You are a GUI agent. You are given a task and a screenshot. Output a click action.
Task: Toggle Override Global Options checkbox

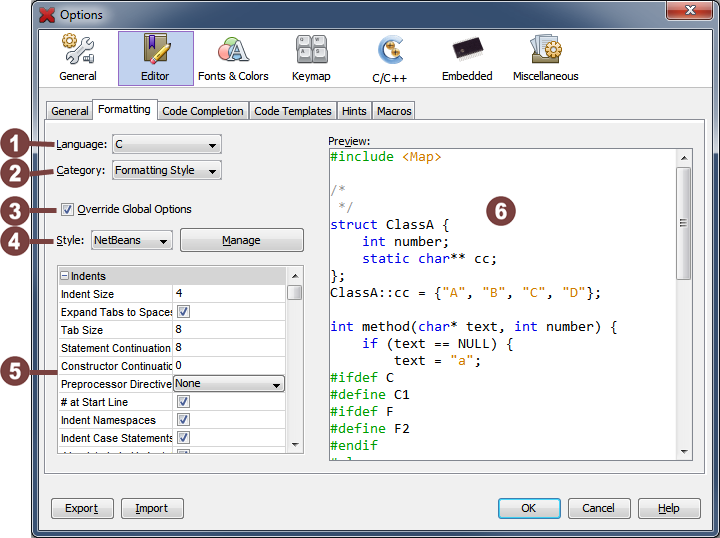68,209
